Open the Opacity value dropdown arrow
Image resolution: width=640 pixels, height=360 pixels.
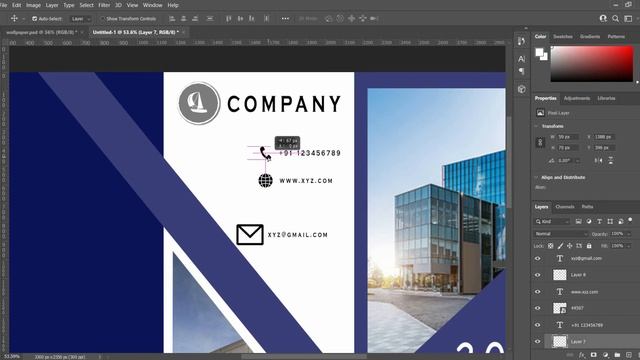629,234
